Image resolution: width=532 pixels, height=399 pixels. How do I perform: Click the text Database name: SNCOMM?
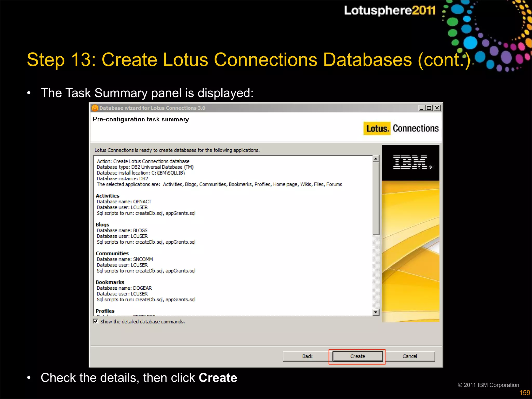coord(125,259)
